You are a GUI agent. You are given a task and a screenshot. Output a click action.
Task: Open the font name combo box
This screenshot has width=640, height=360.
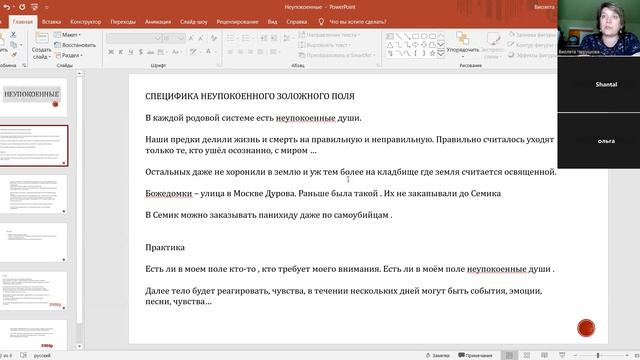tap(133, 38)
